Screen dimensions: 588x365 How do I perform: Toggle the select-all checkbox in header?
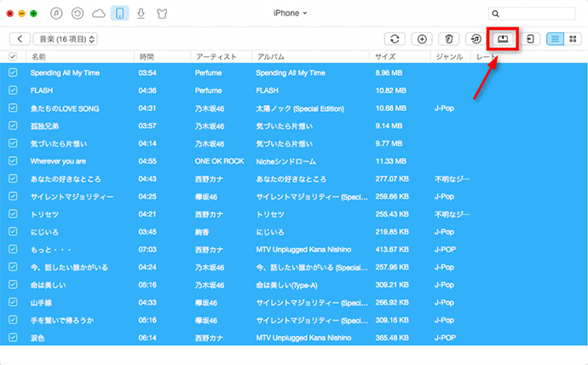tap(13, 56)
